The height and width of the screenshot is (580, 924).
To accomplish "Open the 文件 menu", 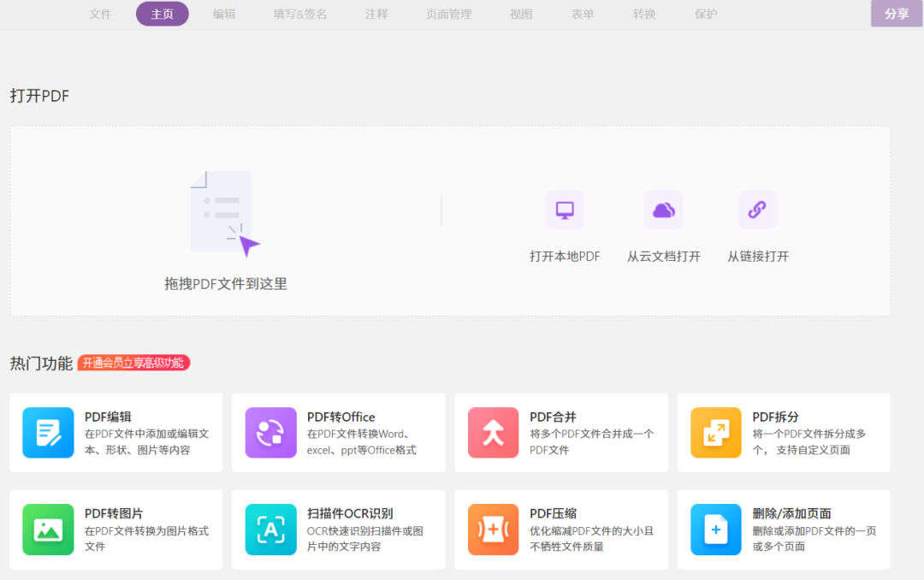I will (x=101, y=14).
